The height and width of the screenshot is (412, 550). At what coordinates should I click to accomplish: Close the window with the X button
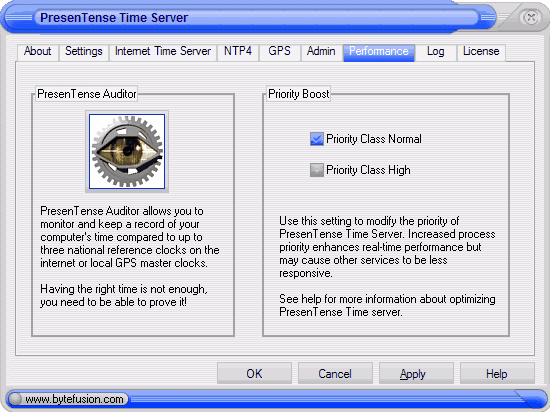click(530, 17)
